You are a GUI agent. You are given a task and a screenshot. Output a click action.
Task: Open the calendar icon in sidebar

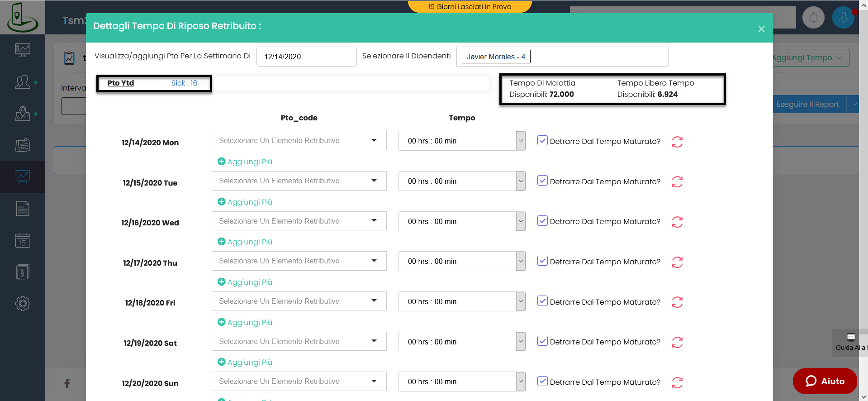pos(23,240)
